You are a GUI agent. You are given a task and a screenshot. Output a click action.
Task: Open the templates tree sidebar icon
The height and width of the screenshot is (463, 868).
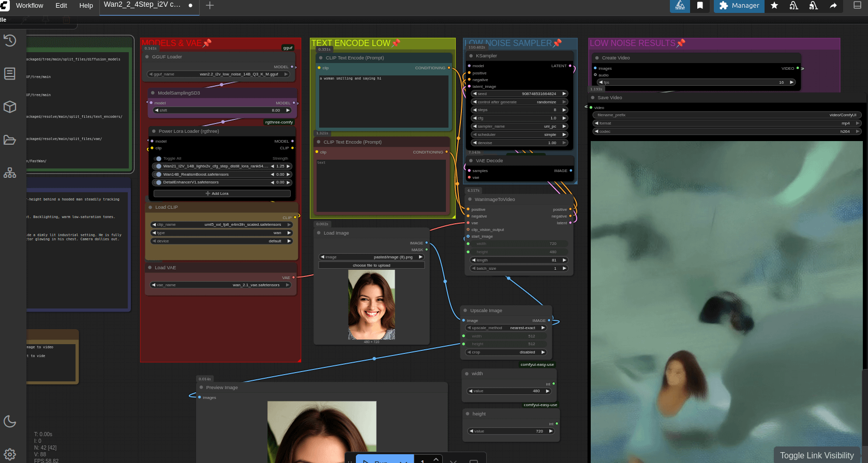tap(10, 173)
